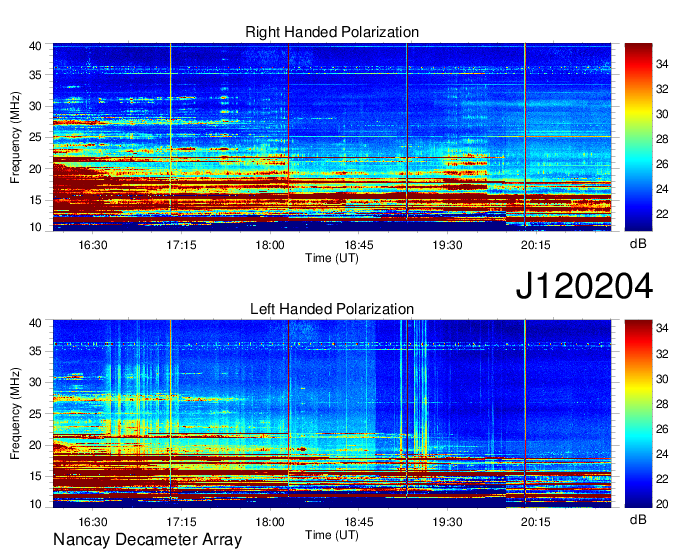This screenshot has height=552, width=680.
Task: Click the 34 dB value on upper colorbar
Action: (x=662, y=64)
